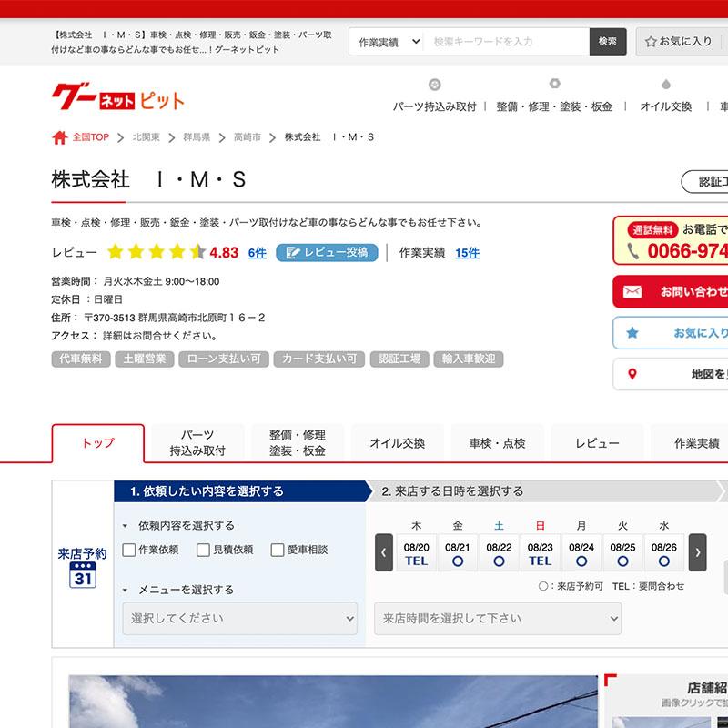Click the home icon in breadcrumb
Screen dimensions: 728x728
[60, 137]
